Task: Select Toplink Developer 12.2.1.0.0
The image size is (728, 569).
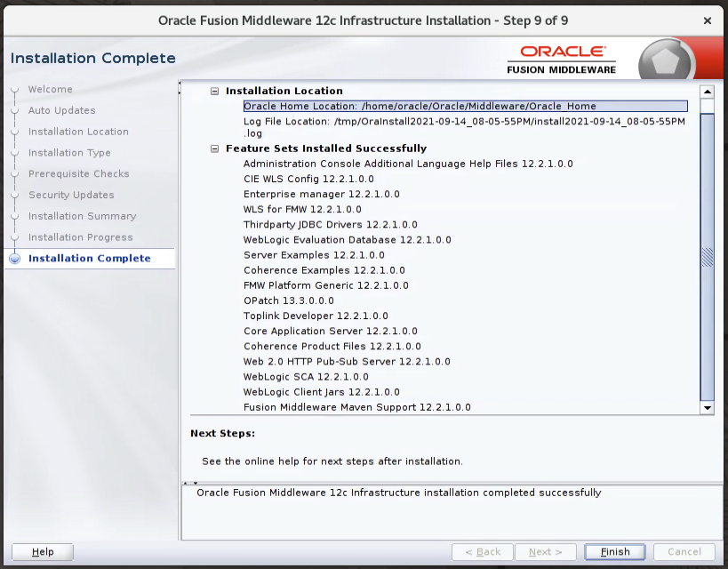Action: click(316, 316)
